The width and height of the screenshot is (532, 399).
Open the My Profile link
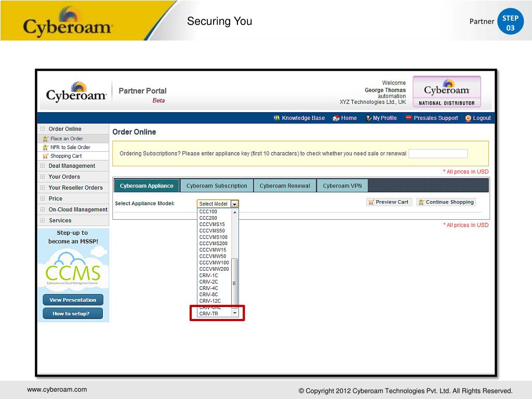(x=385, y=118)
